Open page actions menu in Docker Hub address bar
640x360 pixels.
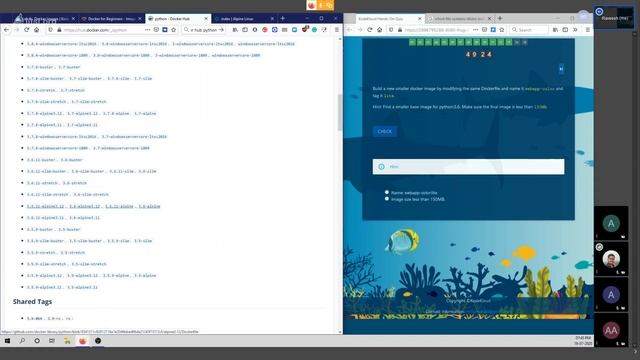pos(147,30)
